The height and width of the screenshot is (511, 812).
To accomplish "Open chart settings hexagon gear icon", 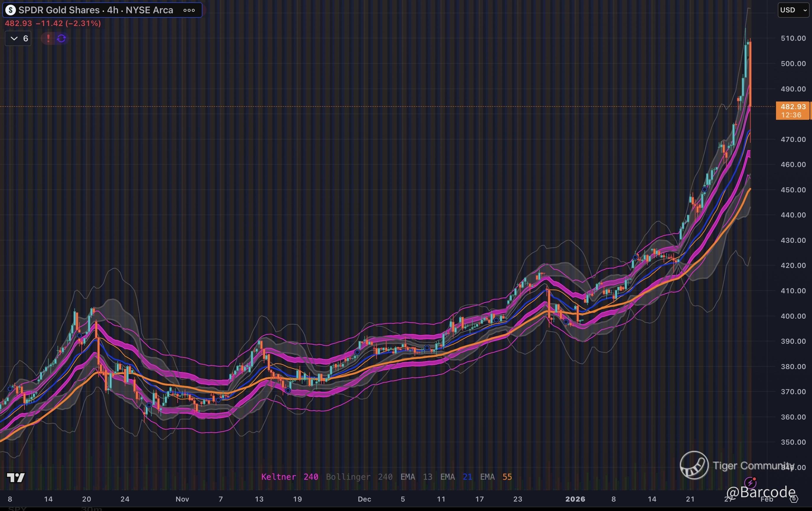I will 795,499.
